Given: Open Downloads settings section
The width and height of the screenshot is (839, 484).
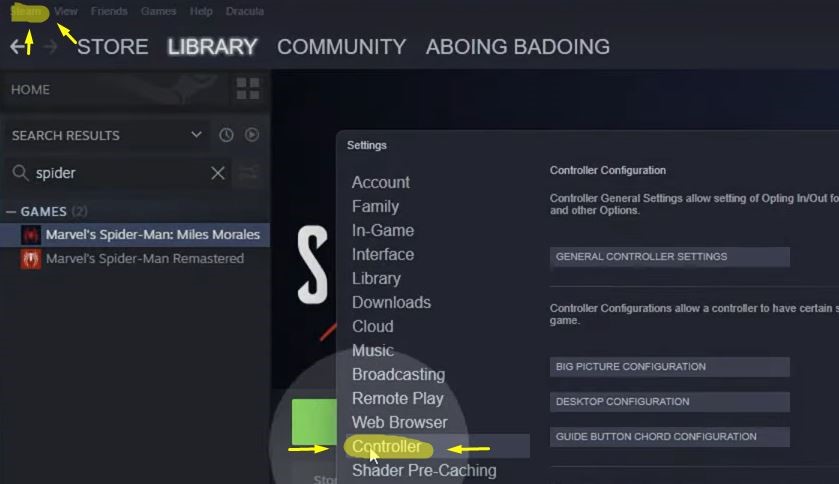Looking at the screenshot, I should pos(391,303).
